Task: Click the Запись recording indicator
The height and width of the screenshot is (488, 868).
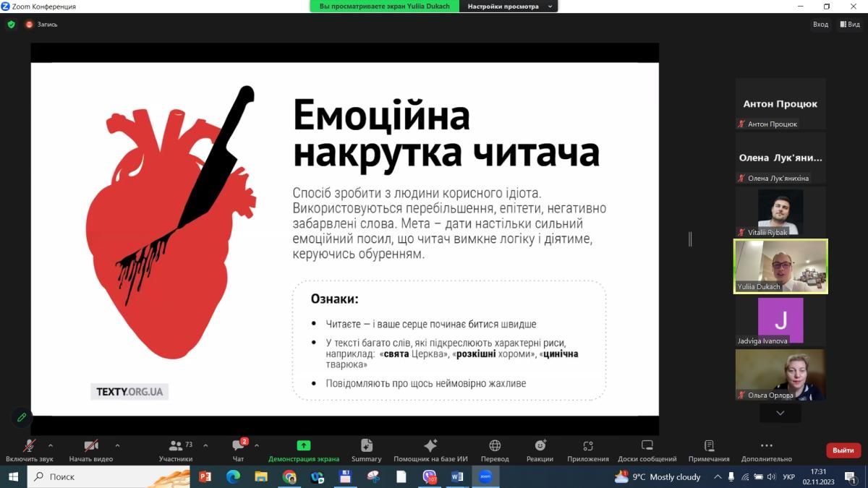Action: tap(41, 24)
